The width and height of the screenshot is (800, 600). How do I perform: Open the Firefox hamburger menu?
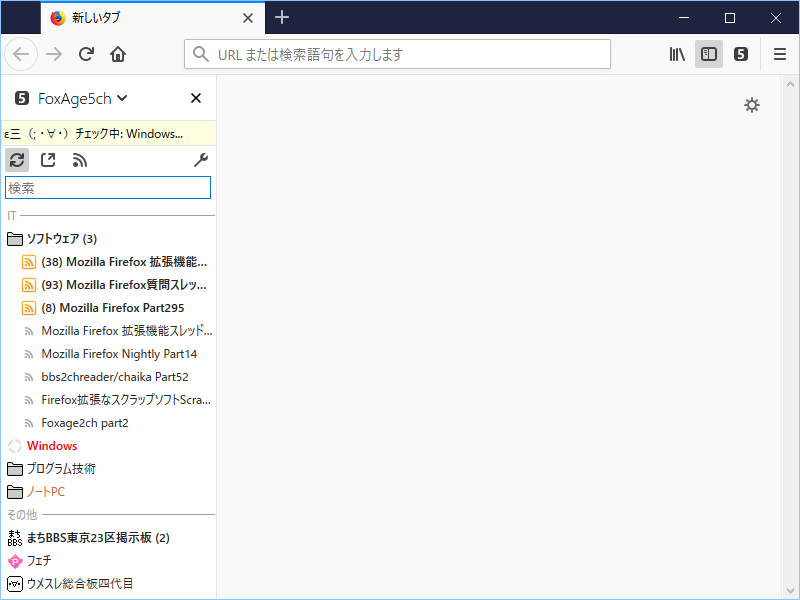[780, 54]
